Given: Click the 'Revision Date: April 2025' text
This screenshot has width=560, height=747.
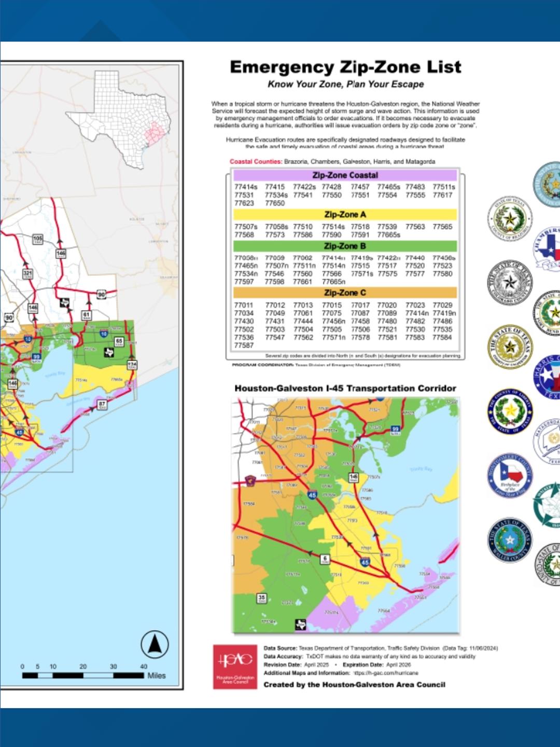Looking at the screenshot, I should 296,665.
